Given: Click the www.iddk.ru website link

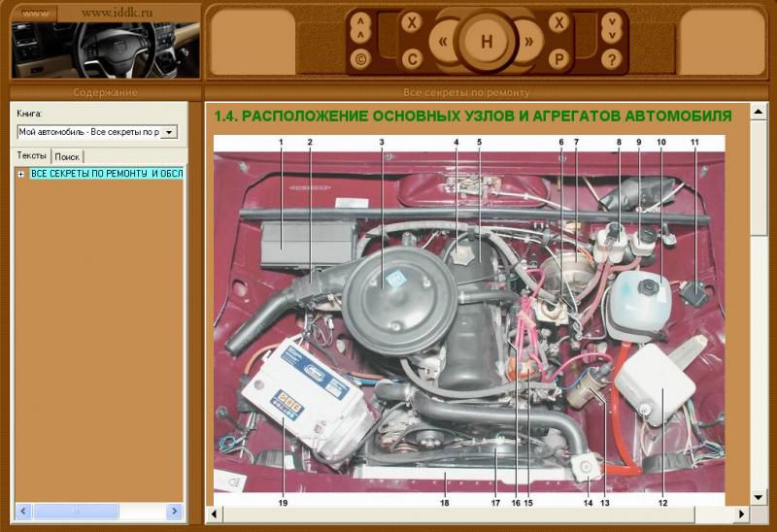Looking at the screenshot, I should (x=118, y=13).
